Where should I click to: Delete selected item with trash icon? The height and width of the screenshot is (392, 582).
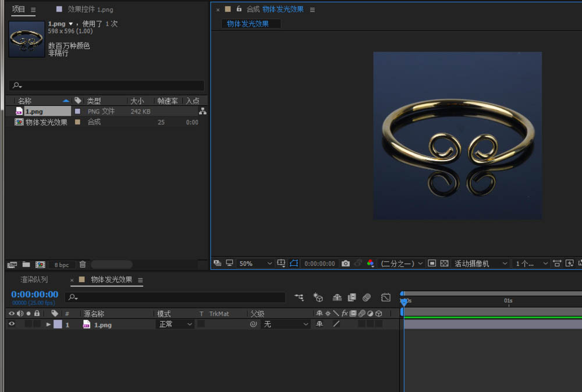point(83,265)
